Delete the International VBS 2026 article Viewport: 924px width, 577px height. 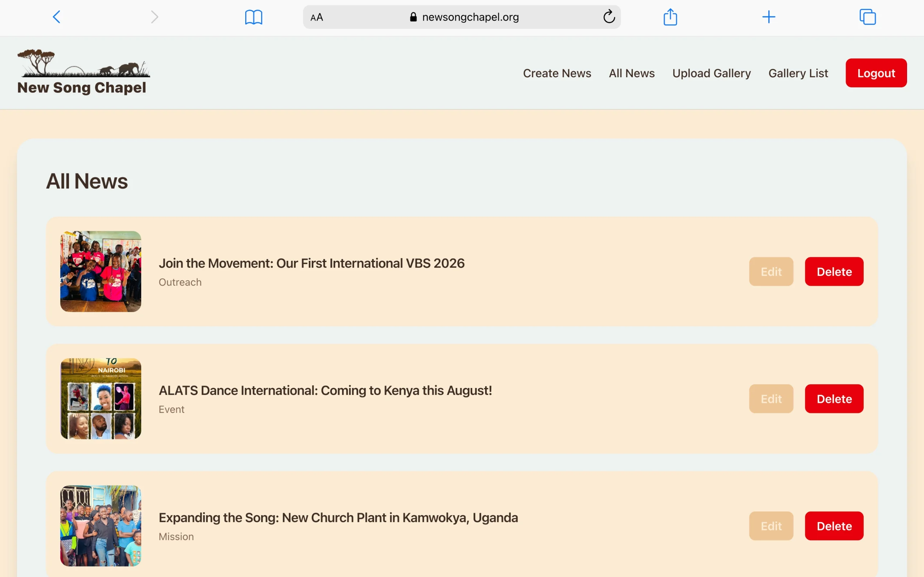[x=834, y=271]
